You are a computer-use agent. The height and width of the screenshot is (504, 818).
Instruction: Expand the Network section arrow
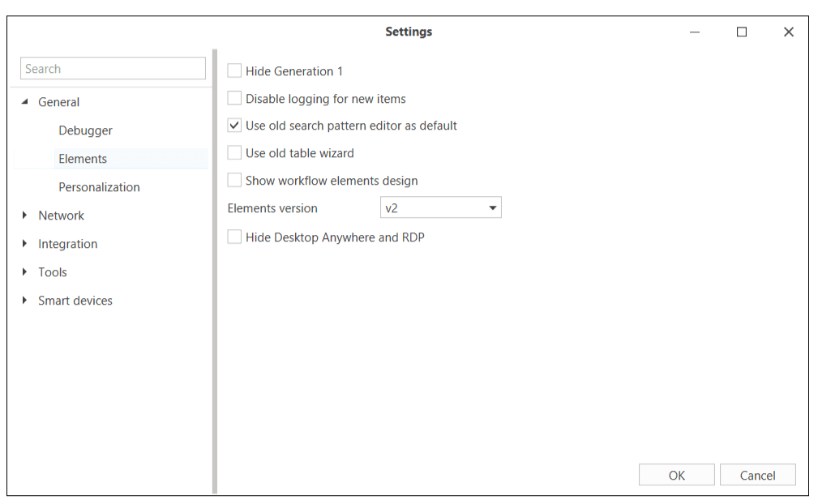pyautogui.click(x=25, y=216)
